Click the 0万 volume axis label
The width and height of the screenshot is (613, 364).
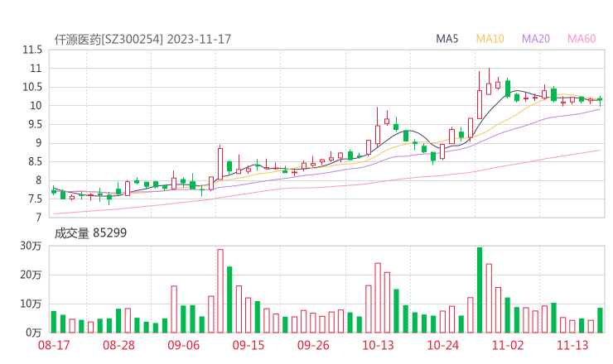tap(34, 333)
